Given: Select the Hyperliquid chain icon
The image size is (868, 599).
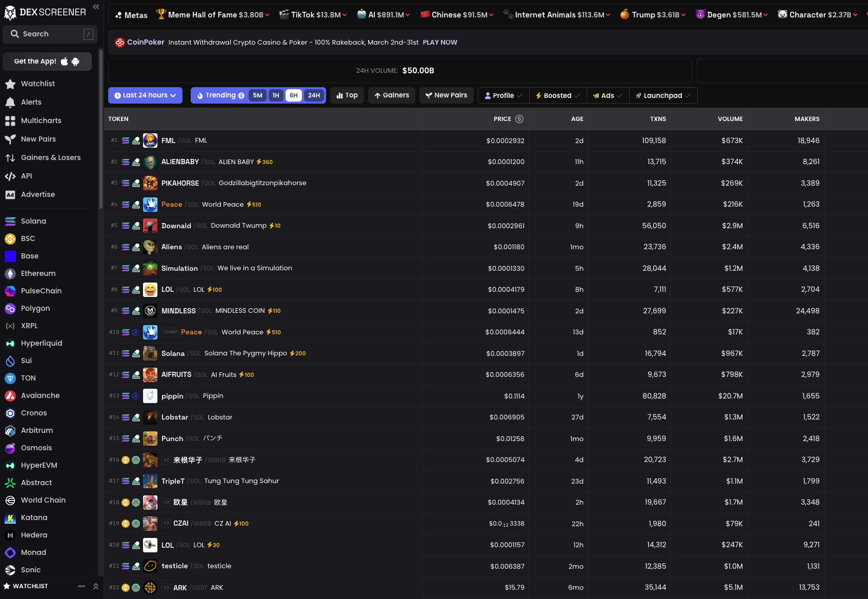Looking at the screenshot, I should (10, 343).
